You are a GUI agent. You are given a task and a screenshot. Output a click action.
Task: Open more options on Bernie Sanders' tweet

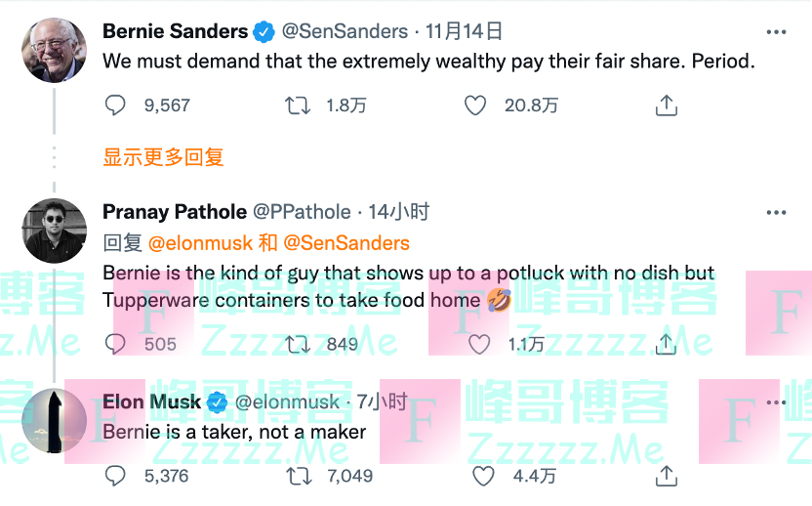pos(776,32)
